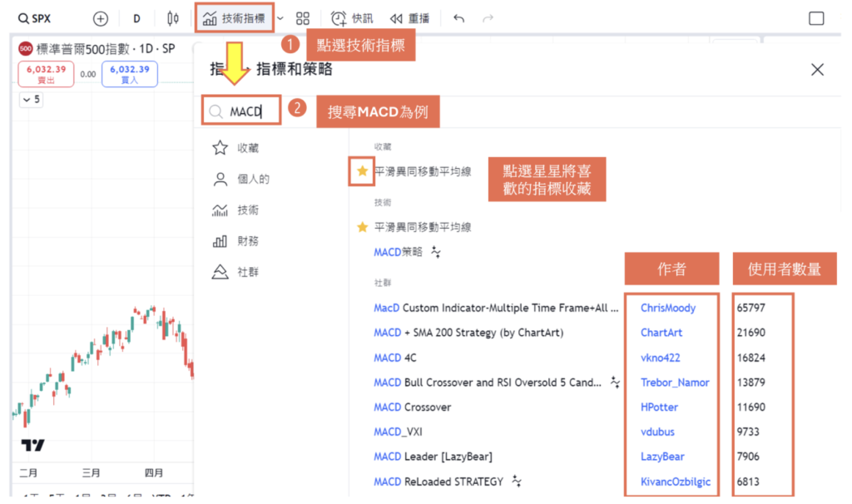Viewport: 852px width, 504px height.
Task: Open author HPotter profile
Action: (x=659, y=407)
